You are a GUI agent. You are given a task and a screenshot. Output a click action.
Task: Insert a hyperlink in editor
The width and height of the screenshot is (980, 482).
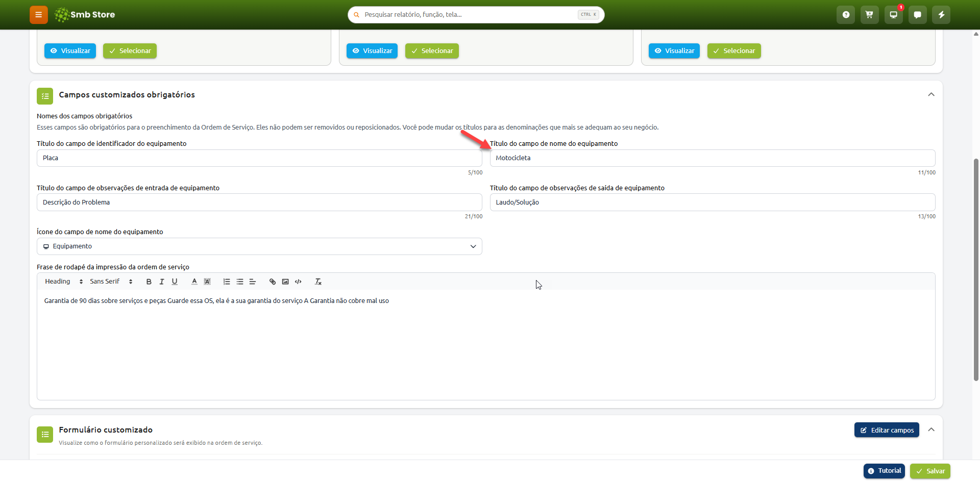(x=273, y=282)
